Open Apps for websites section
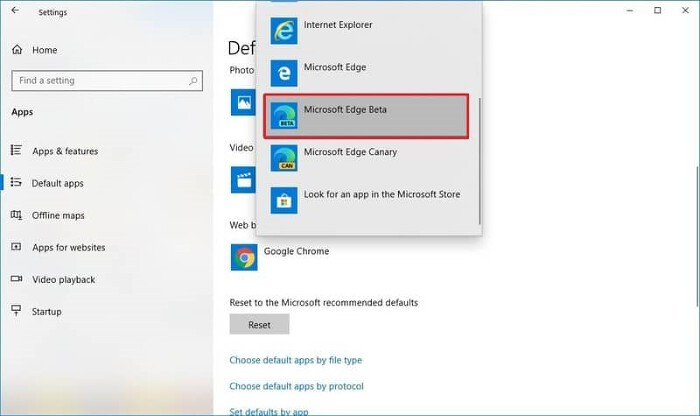The width and height of the screenshot is (700, 416). [69, 247]
